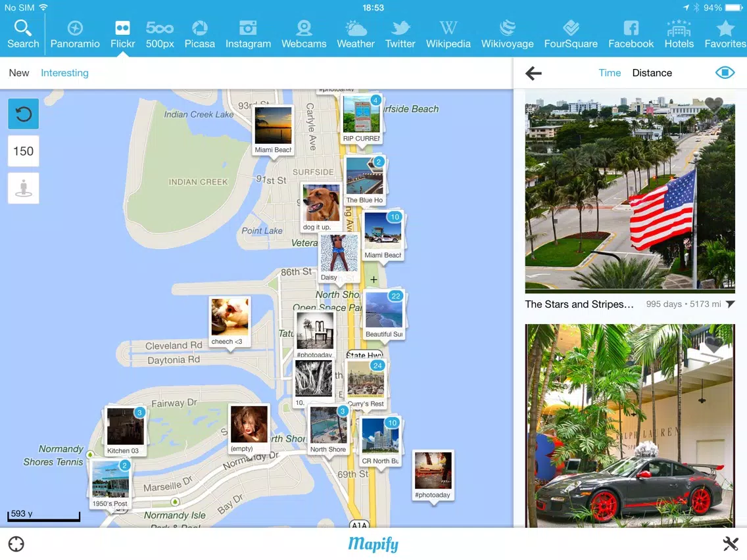Open the Miami Beach cluster of 10
The width and height of the screenshot is (747, 560).
pyautogui.click(x=383, y=236)
